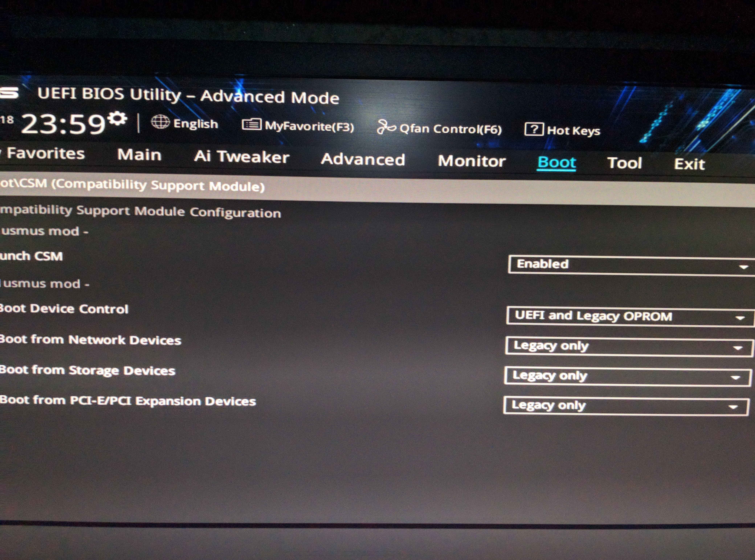
Task: Click the globe language icon
Action: pyautogui.click(x=160, y=122)
